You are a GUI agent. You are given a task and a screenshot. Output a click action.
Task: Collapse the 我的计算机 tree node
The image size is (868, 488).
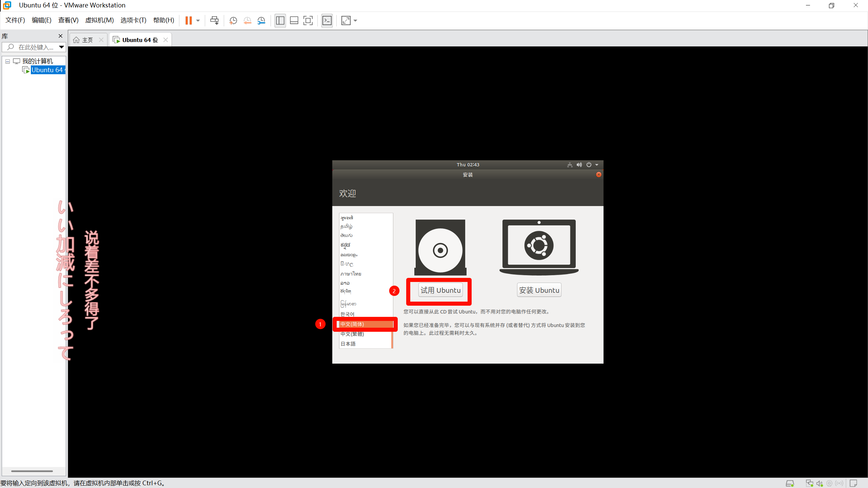(7, 61)
